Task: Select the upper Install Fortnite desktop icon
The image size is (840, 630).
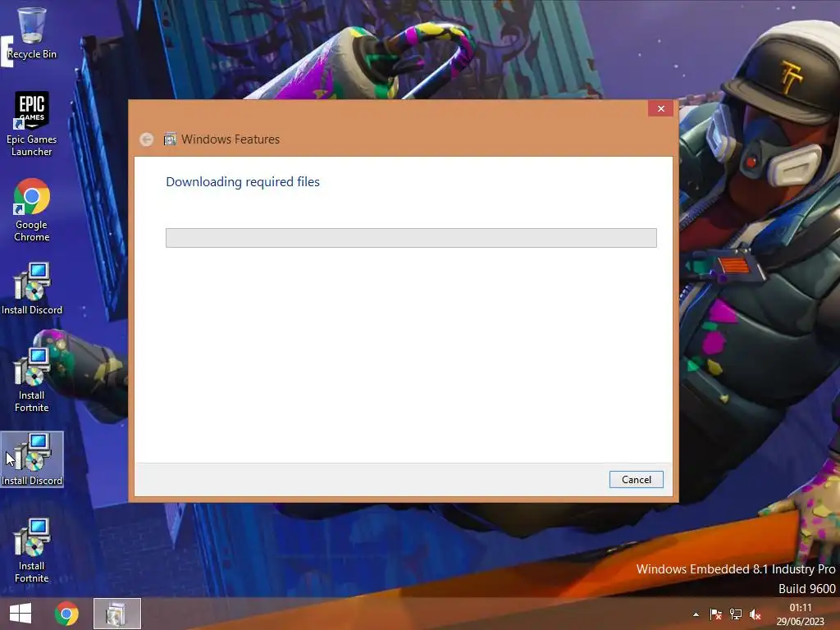Action: click(x=32, y=379)
